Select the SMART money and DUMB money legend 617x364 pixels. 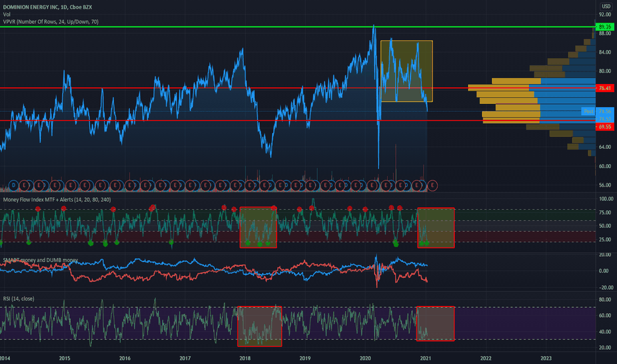pyautogui.click(x=40, y=260)
